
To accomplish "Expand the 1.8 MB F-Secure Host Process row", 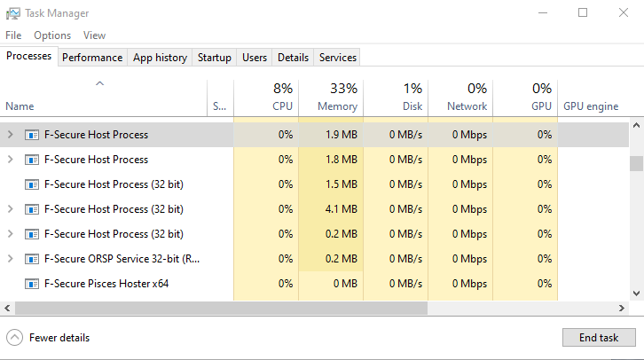I will 11,160.
